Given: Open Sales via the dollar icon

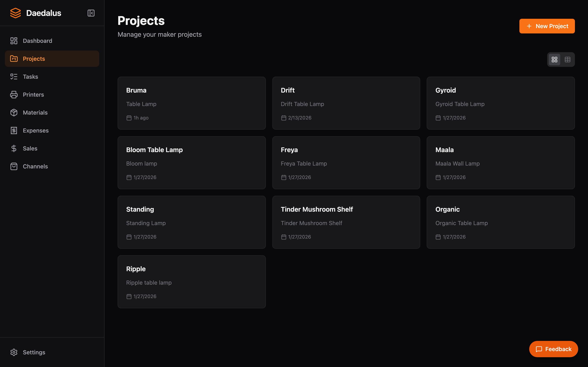Looking at the screenshot, I should pyautogui.click(x=14, y=148).
